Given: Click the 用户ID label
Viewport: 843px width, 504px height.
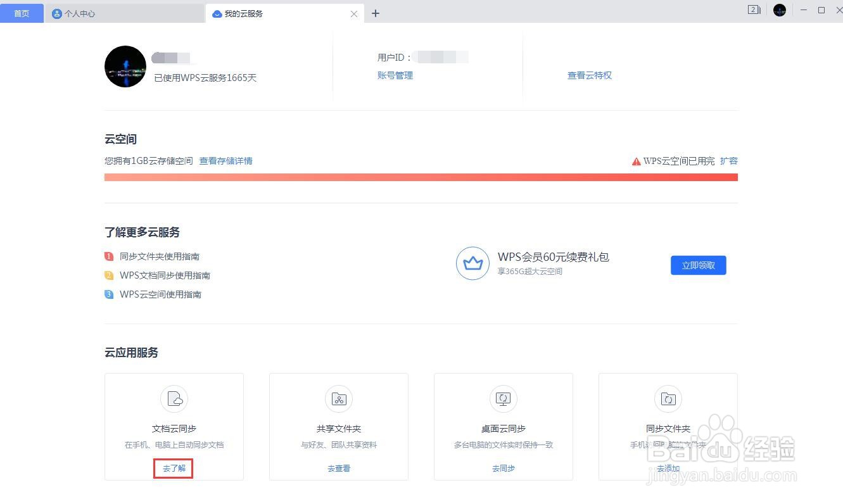Looking at the screenshot, I should pos(395,58).
